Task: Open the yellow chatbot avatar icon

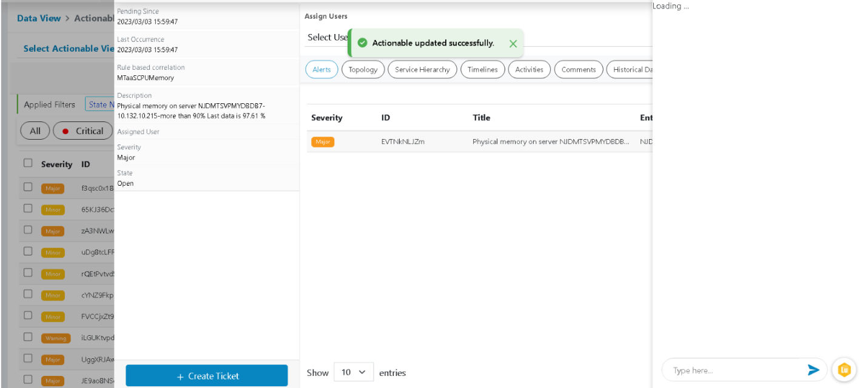Action: 844,370
